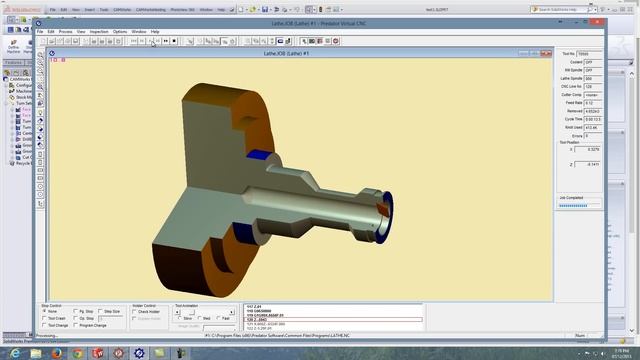
Task: Click the Tool Position Z value field
Action: point(588,164)
